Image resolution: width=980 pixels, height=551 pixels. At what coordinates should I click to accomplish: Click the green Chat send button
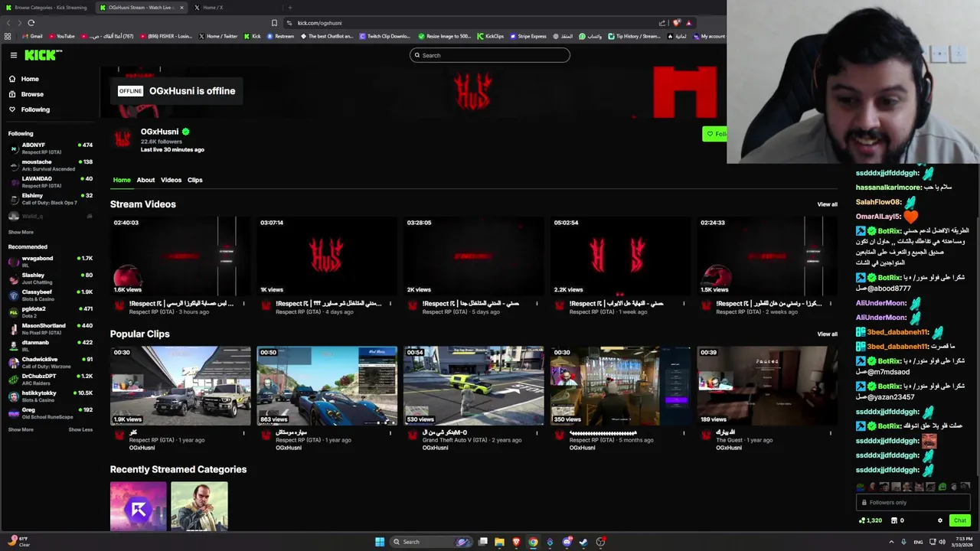click(x=959, y=520)
